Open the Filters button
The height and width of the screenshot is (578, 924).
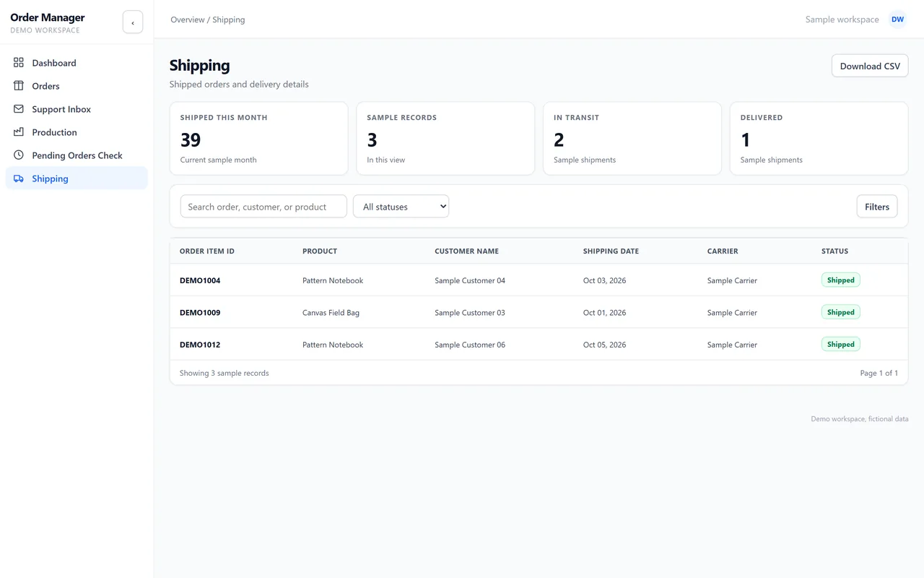pyautogui.click(x=877, y=207)
